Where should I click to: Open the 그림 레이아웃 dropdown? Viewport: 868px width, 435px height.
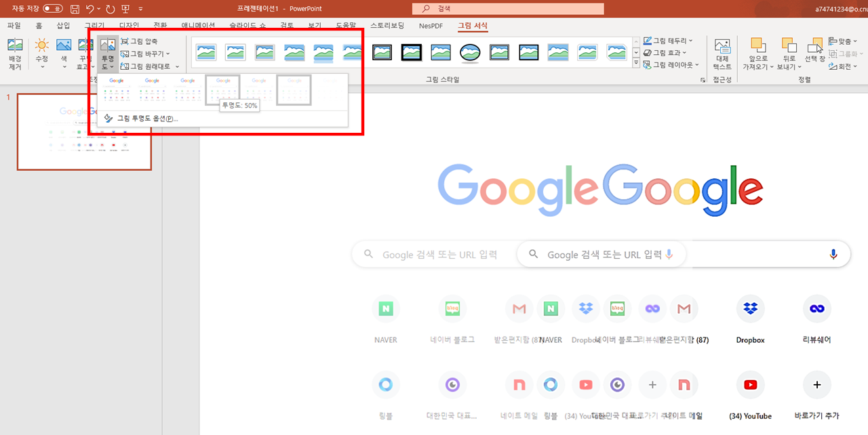672,65
